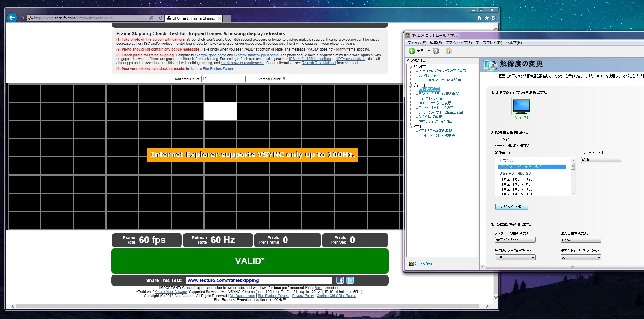Screen dimensions: 644x319
Task: Click the search magnifier in address bar
Action: click(x=151, y=18)
